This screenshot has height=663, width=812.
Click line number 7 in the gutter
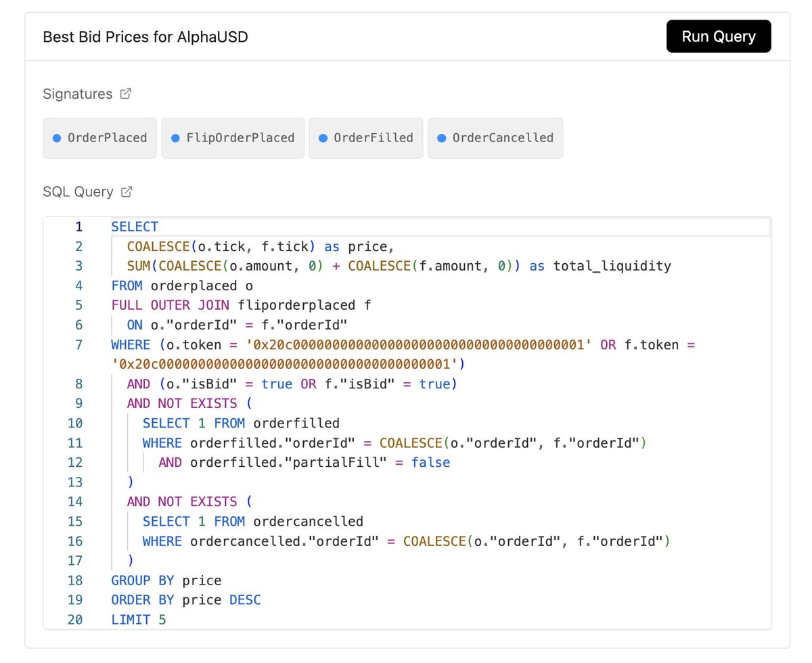coord(78,345)
